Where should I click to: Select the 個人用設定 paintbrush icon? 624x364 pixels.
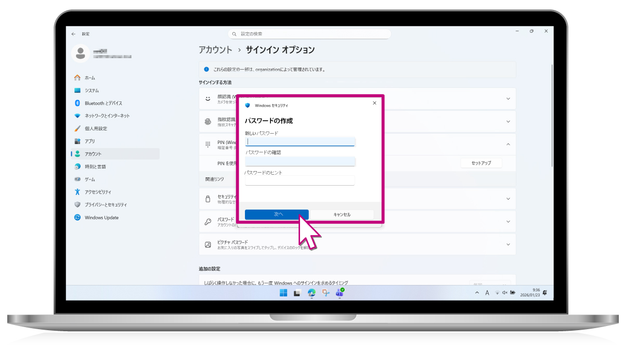(77, 128)
